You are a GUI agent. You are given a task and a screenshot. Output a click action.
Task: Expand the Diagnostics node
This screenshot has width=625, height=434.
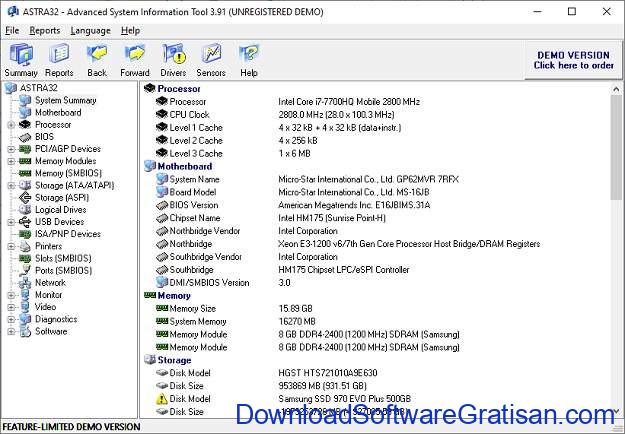click(x=11, y=319)
